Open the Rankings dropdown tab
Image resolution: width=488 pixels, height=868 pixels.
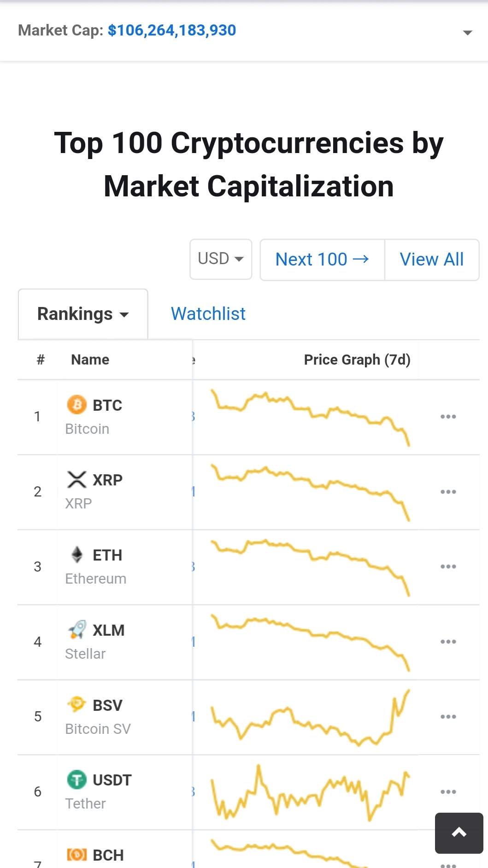point(83,314)
